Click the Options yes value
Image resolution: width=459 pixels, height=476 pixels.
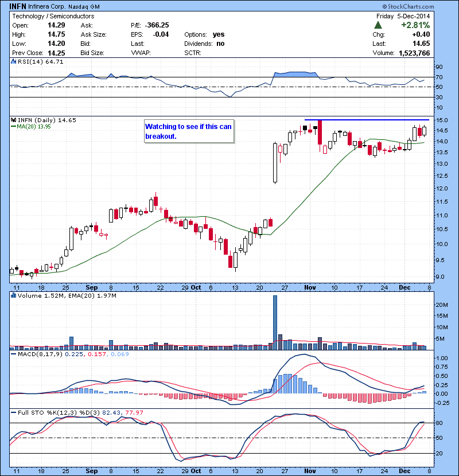219,34
